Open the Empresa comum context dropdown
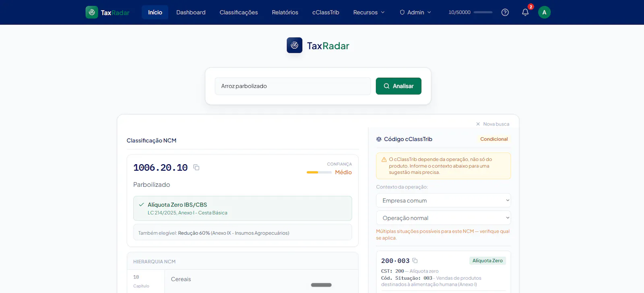 pos(444,200)
